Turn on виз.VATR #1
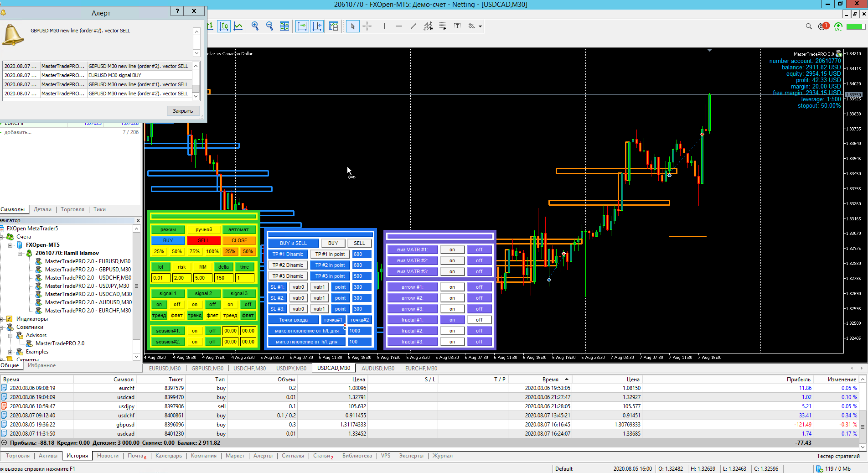 coord(452,249)
